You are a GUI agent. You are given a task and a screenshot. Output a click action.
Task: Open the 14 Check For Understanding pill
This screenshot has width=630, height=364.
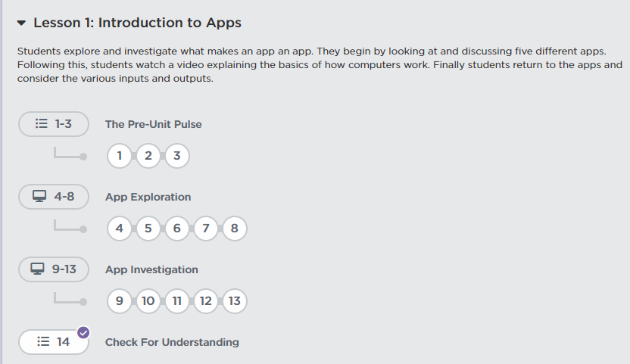click(x=54, y=342)
